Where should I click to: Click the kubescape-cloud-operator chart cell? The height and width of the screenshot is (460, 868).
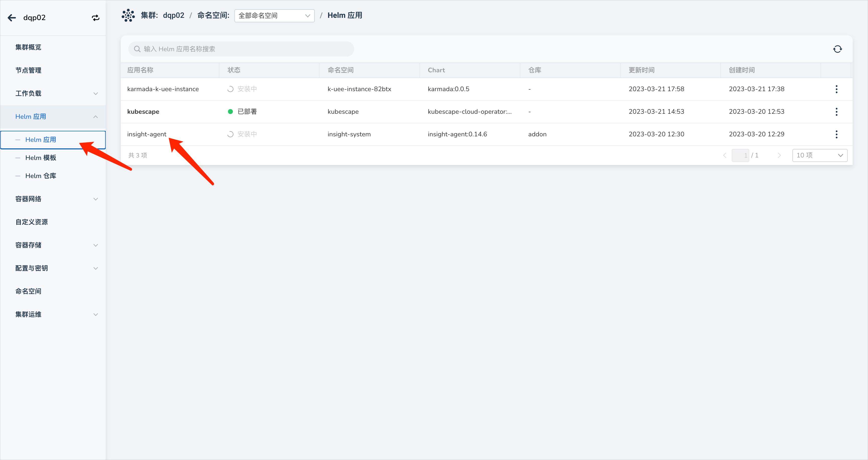470,111
